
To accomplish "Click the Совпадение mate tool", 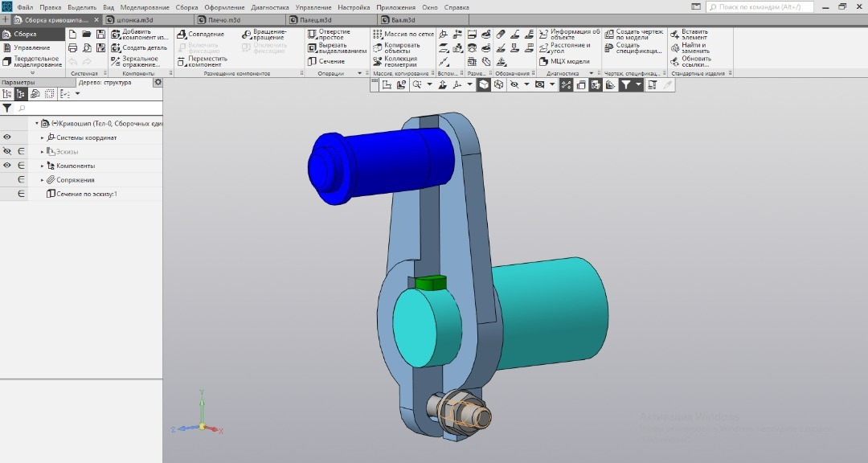I will tap(182, 35).
